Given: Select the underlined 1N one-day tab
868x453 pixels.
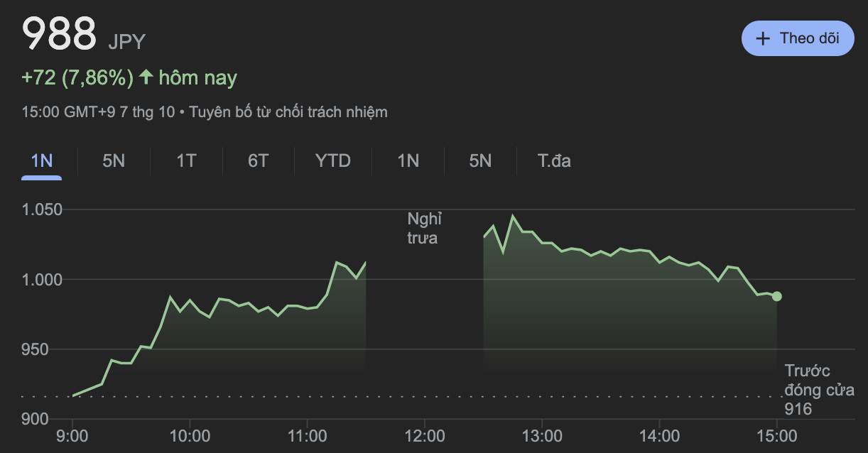Looking at the screenshot, I should pyautogui.click(x=42, y=160).
